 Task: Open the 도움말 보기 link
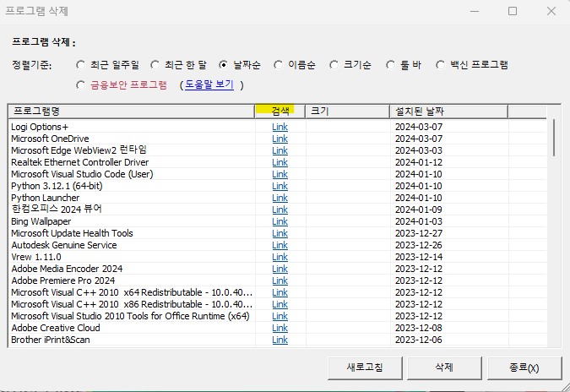pos(209,84)
